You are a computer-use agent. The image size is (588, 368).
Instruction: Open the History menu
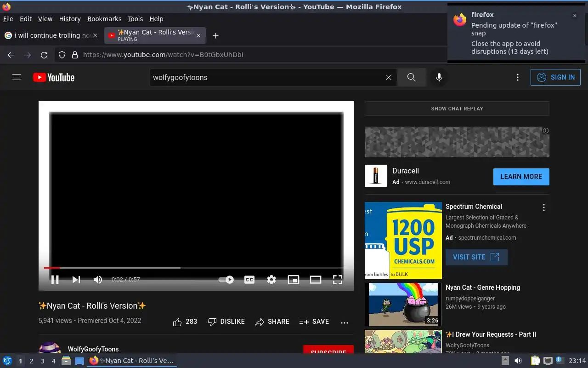[70, 19]
